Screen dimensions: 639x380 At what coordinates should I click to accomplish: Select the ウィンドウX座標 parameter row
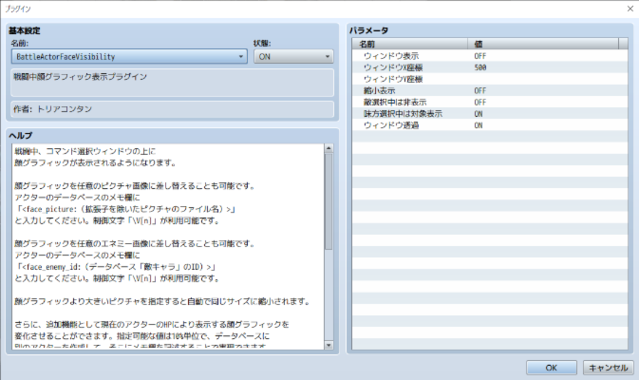tap(490, 67)
